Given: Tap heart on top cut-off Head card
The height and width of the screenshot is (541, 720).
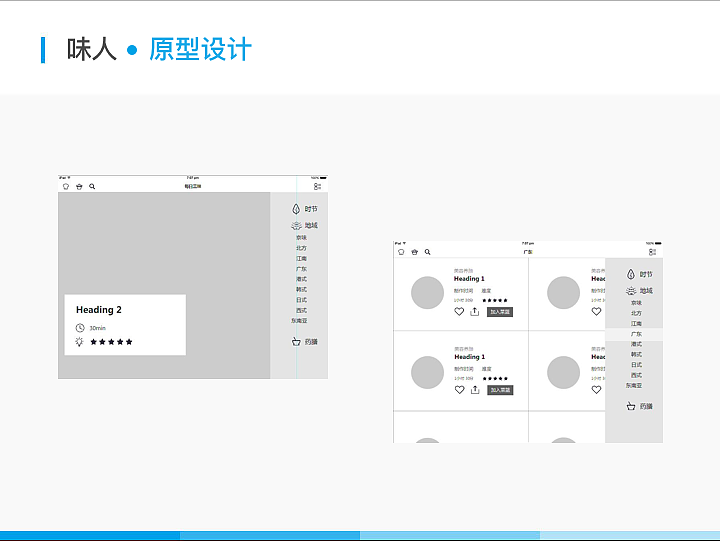Looking at the screenshot, I should (x=596, y=312).
